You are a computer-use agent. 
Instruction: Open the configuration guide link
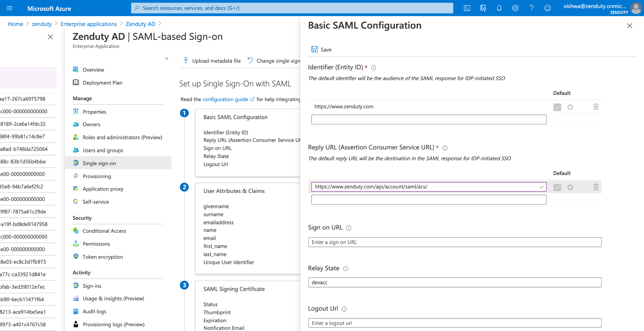[225, 99]
